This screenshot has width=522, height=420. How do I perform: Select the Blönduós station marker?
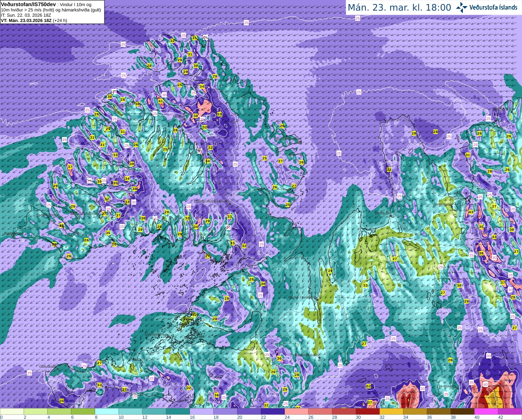click(391, 216)
